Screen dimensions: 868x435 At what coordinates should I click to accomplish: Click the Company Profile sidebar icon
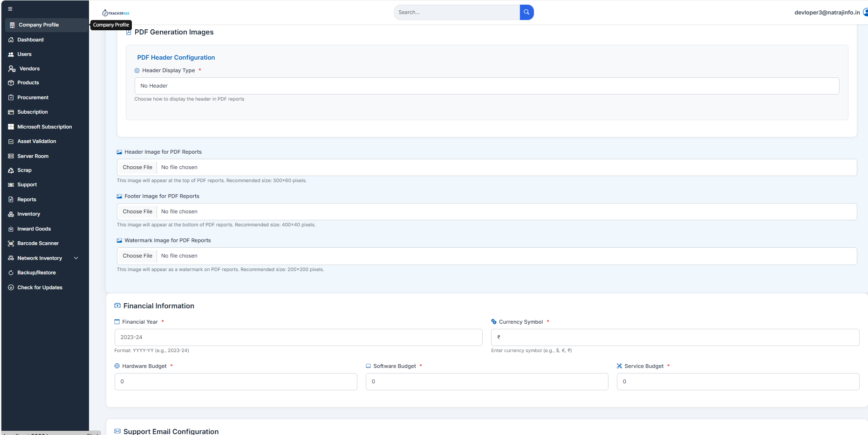[x=12, y=25]
